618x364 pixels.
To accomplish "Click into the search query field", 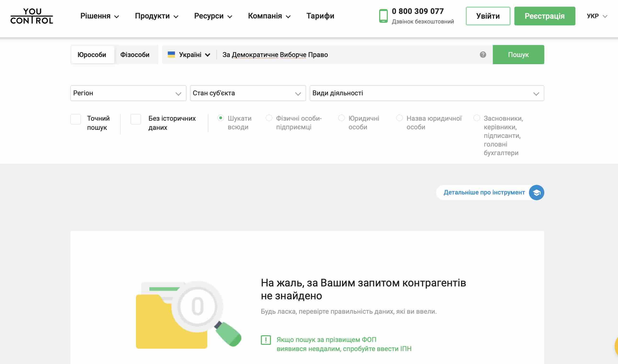I will pos(348,55).
